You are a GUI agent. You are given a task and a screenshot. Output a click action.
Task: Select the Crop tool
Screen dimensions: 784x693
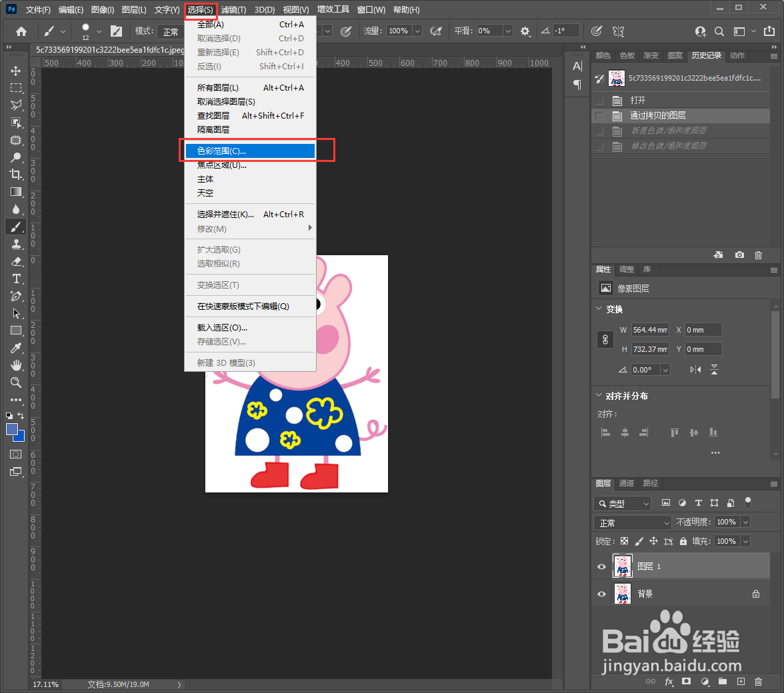pos(16,175)
